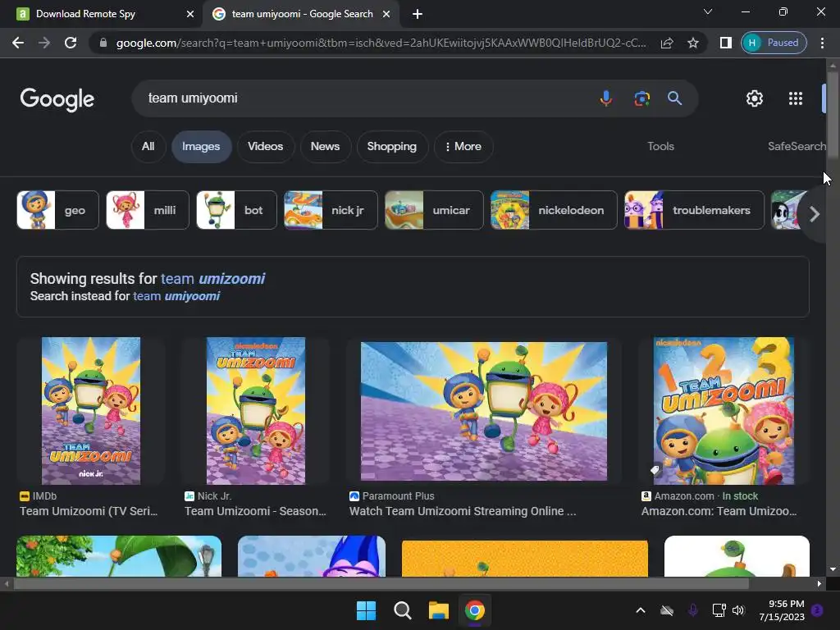
Task: View site info via the lock icon
Action: 103,43
